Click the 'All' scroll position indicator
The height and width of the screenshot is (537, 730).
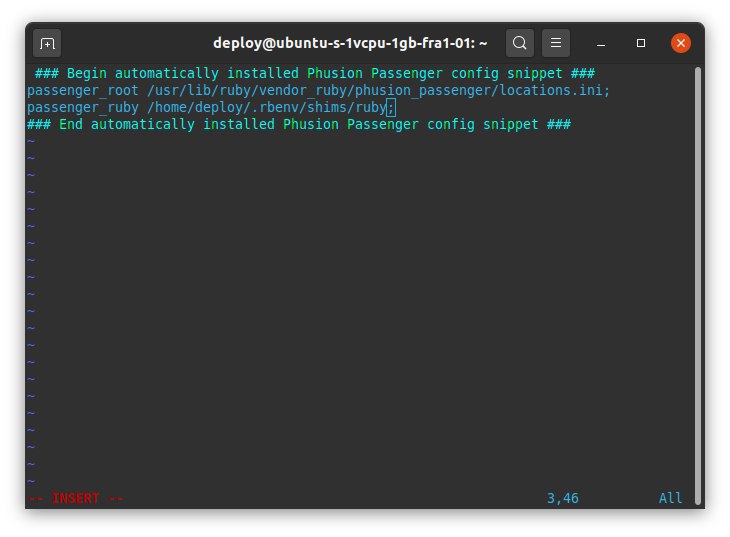click(x=670, y=498)
